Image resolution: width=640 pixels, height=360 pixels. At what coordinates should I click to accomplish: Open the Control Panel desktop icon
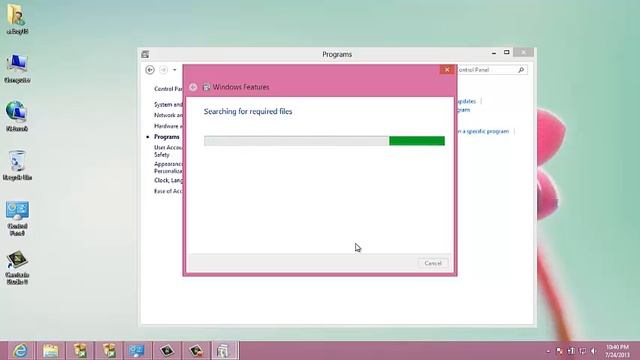click(17, 218)
